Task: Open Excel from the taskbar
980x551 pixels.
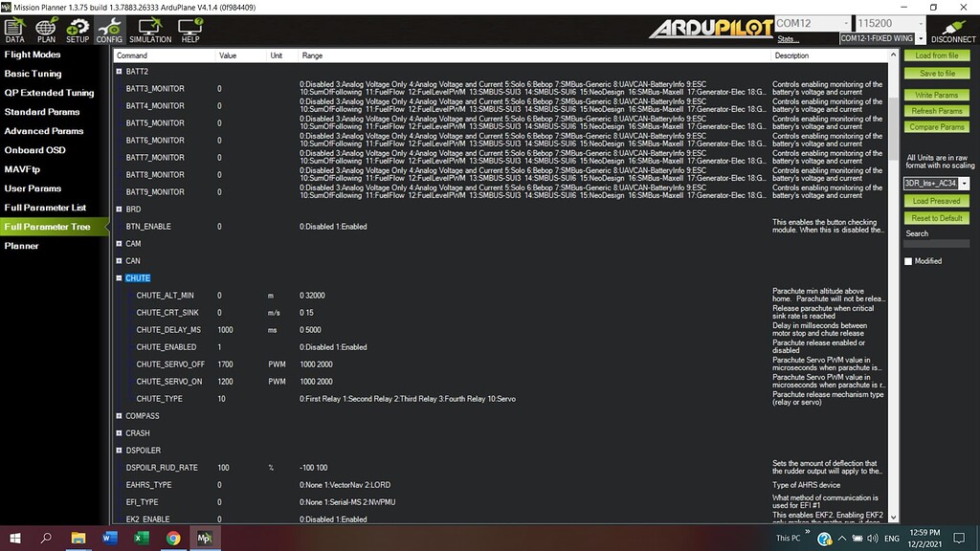Action: (x=142, y=538)
